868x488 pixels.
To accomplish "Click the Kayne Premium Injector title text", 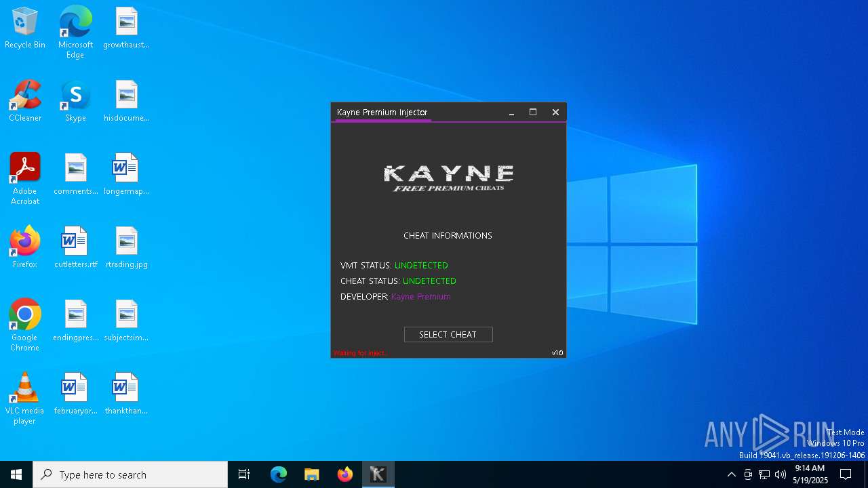I will pos(382,113).
